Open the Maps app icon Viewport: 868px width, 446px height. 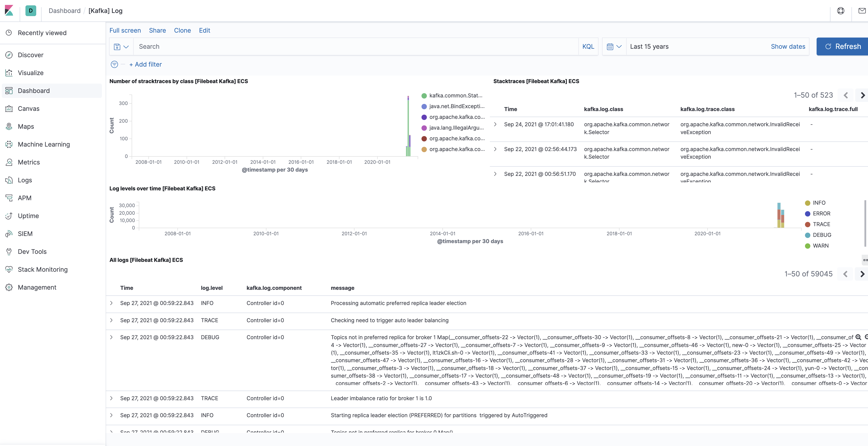[x=9, y=126]
